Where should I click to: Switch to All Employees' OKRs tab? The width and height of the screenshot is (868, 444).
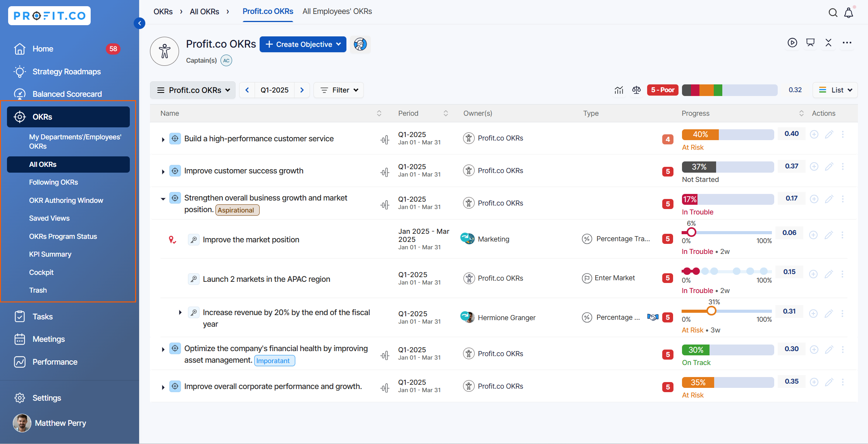337,11
